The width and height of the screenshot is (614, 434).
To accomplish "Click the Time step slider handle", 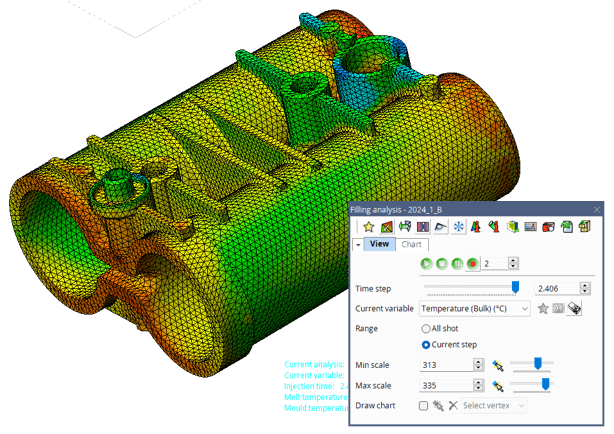I will [x=516, y=287].
